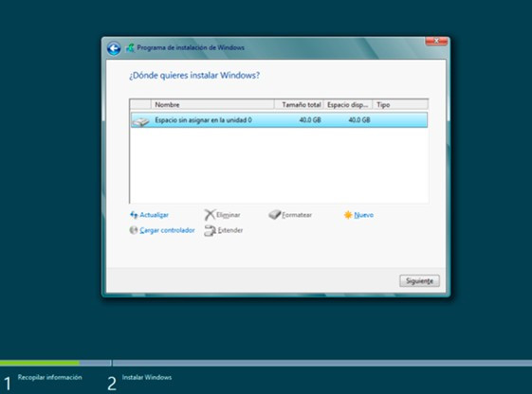Sort by the Tipo column header

pyautogui.click(x=400, y=105)
